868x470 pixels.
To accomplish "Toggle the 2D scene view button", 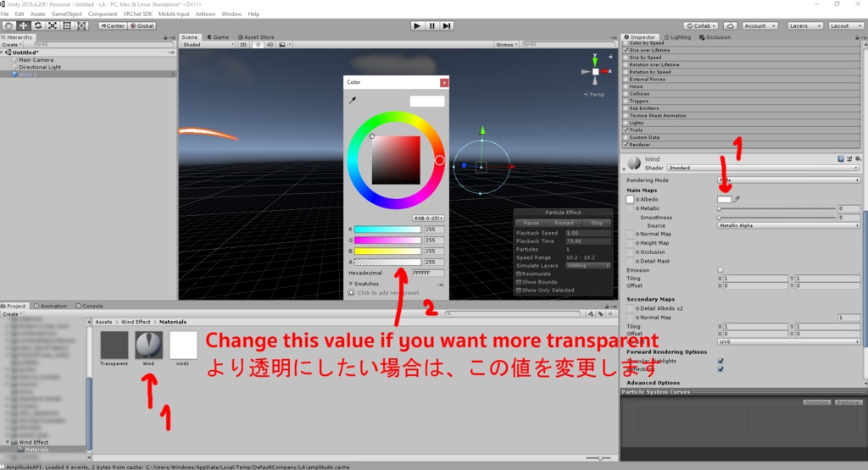I will click(243, 44).
